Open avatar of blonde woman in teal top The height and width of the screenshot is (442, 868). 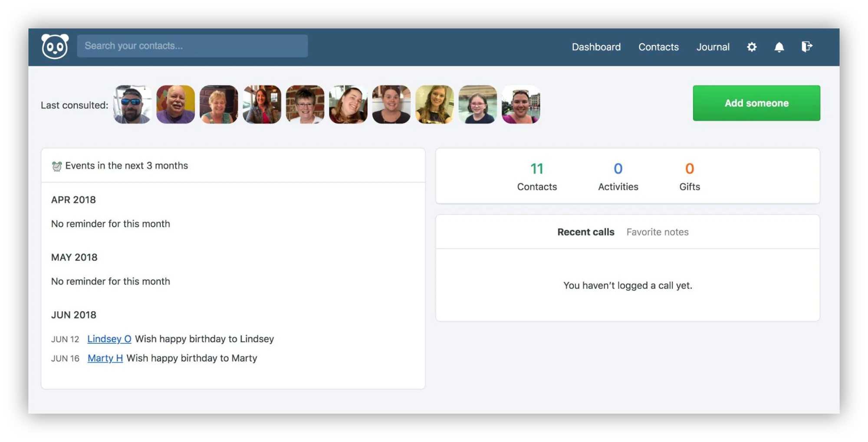coord(219,104)
